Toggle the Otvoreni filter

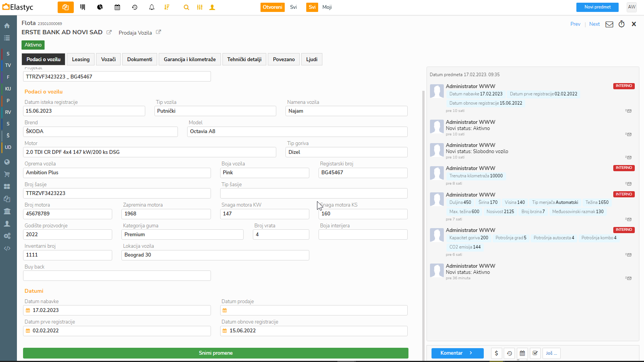pyautogui.click(x=272, y=7)
